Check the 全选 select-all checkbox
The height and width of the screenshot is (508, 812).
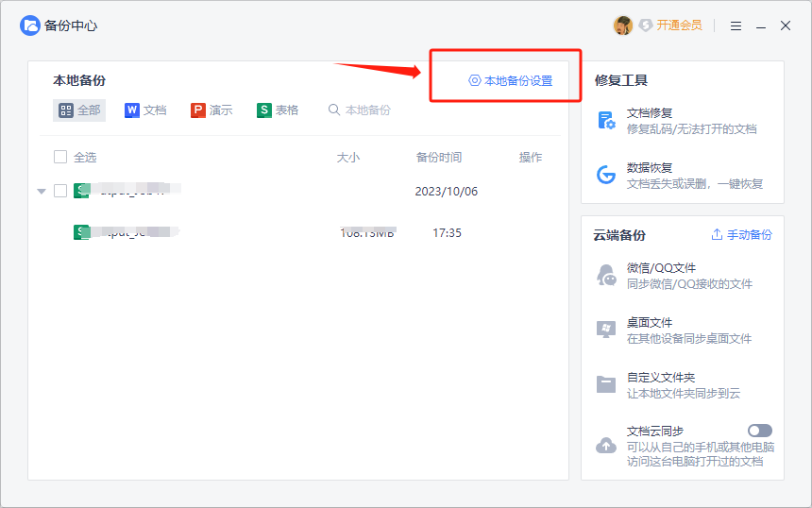[60, 158]
